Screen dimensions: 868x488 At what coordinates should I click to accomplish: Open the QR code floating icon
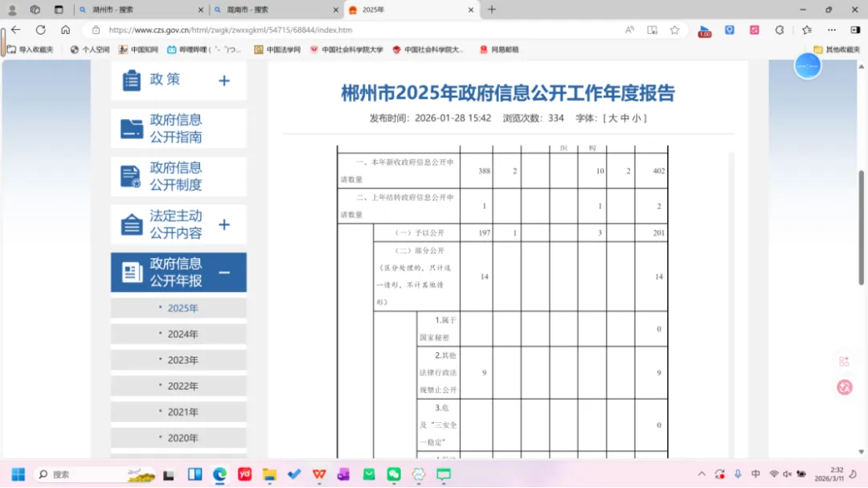click(x=844, y=362)
